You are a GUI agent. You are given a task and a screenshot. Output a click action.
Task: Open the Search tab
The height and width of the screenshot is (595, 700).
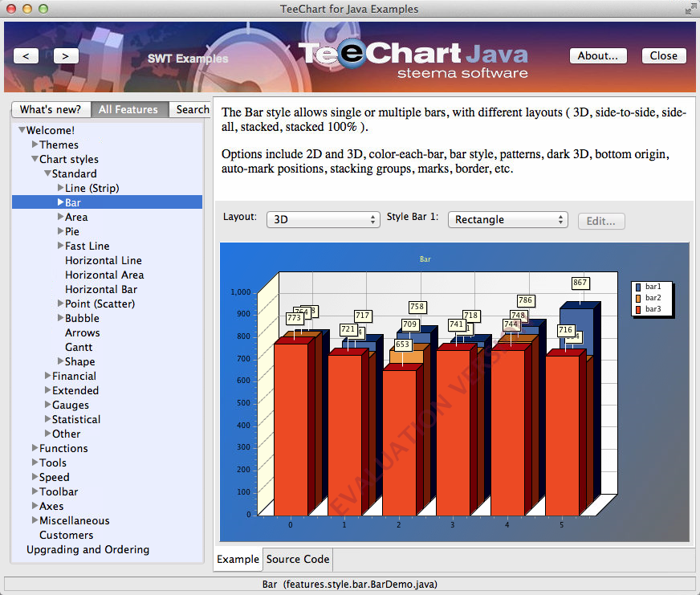point(192,109)
